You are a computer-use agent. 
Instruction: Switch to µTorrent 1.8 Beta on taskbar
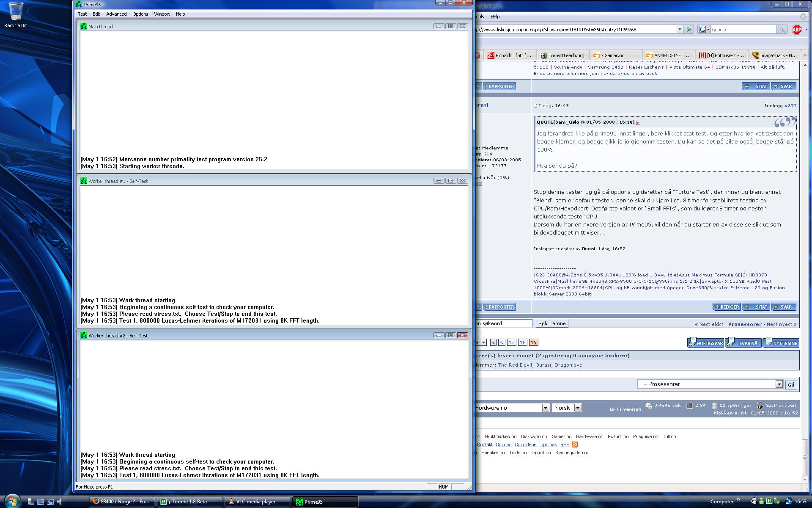coord(190,502)
